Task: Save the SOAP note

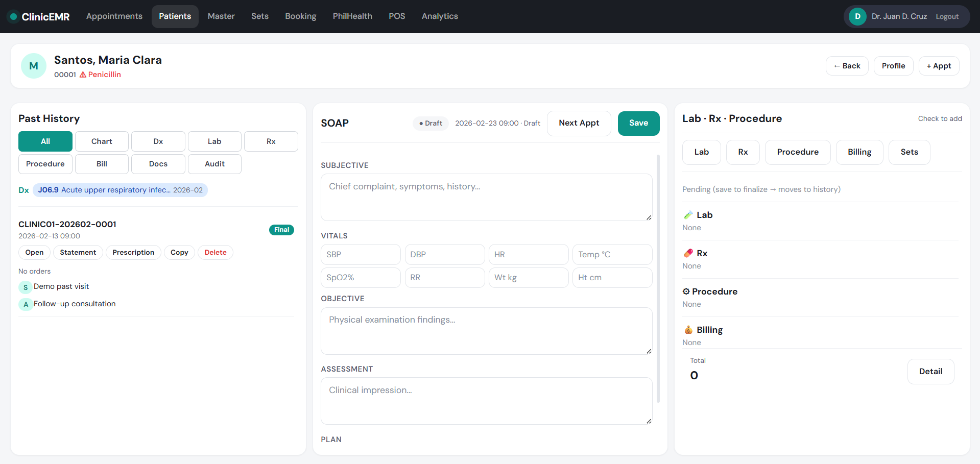Action: tap(638, 123)
